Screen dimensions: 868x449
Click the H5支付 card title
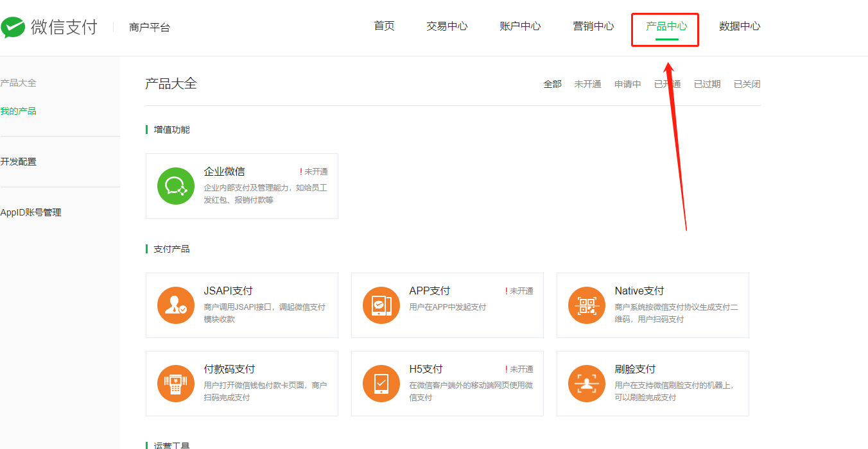pos(426,369)
